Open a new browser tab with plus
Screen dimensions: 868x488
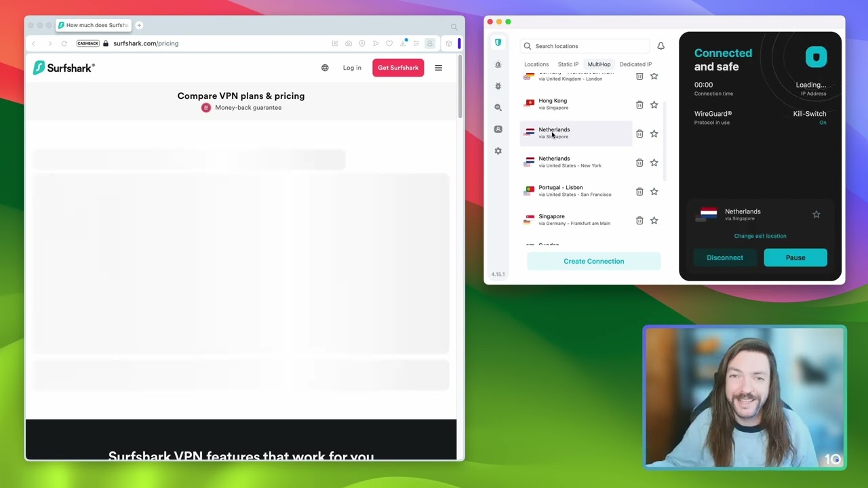pyautogui.click(x=139, y=25)
